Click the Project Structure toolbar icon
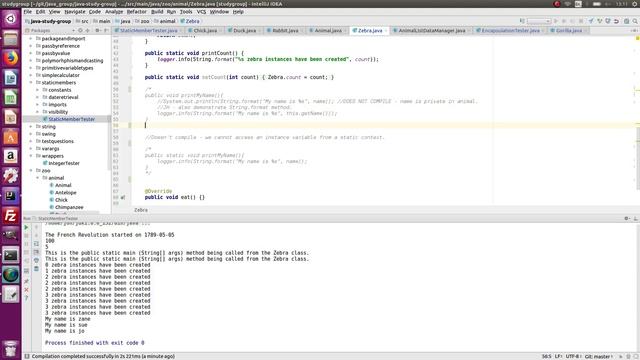 click(x=627, y=21)
